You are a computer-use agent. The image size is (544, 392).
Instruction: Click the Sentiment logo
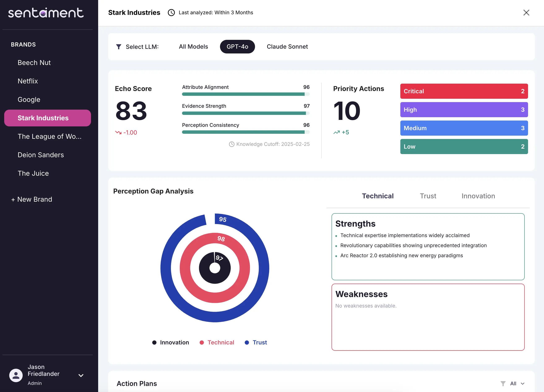(x=46, y=13)
